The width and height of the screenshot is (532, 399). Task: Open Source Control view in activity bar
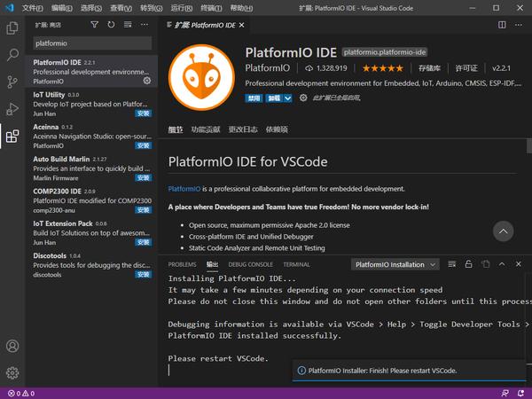[x=12, y=82]
